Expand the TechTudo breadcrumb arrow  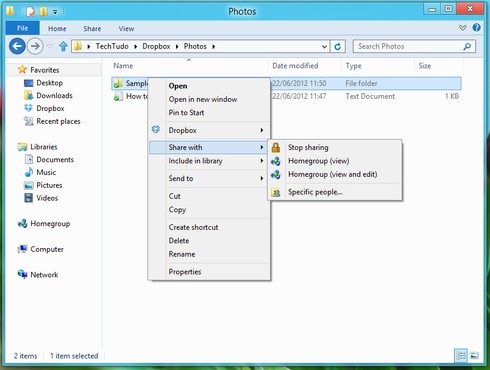click(x=136, y=47)
